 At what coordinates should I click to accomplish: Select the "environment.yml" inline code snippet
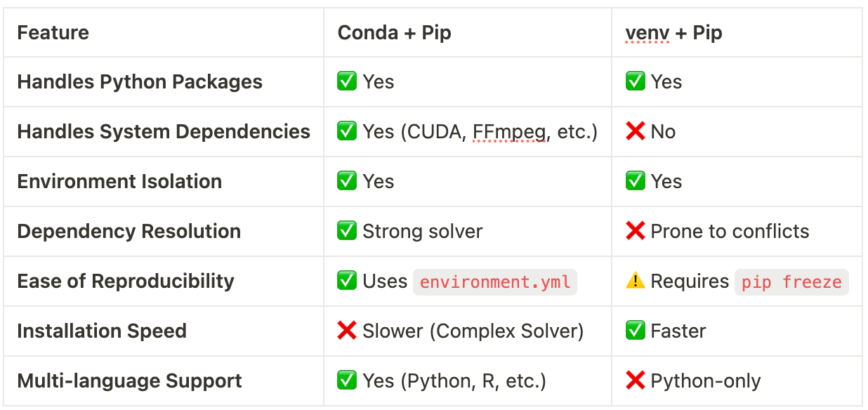click(x=495, y=282)
